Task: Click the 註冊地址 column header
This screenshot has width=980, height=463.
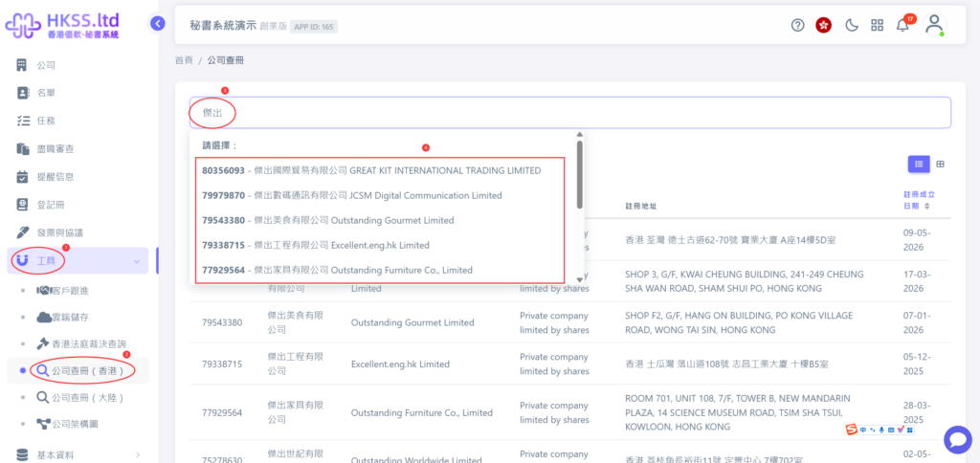Action: coord(640,206)
